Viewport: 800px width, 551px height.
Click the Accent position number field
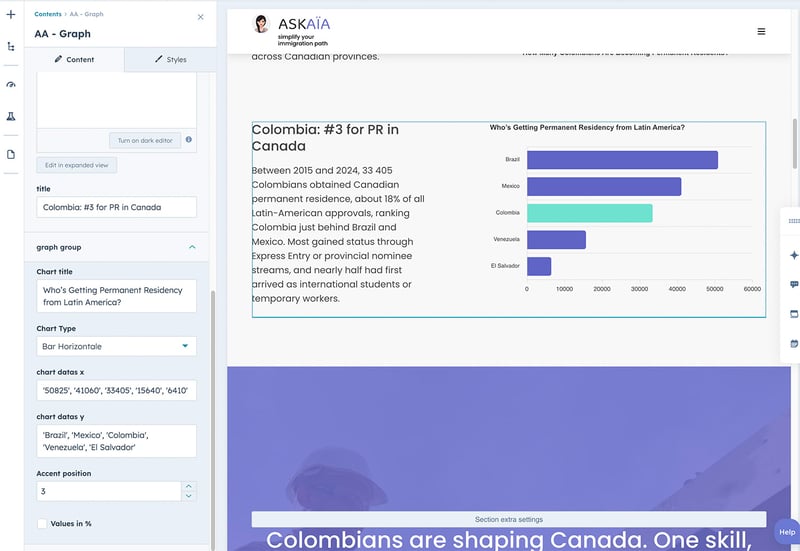[109, 491]
